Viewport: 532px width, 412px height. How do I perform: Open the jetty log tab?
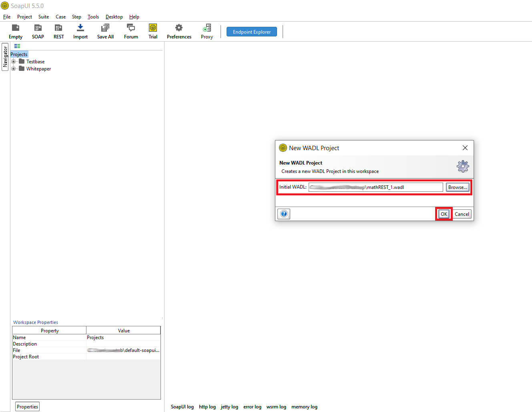(229, 406)
